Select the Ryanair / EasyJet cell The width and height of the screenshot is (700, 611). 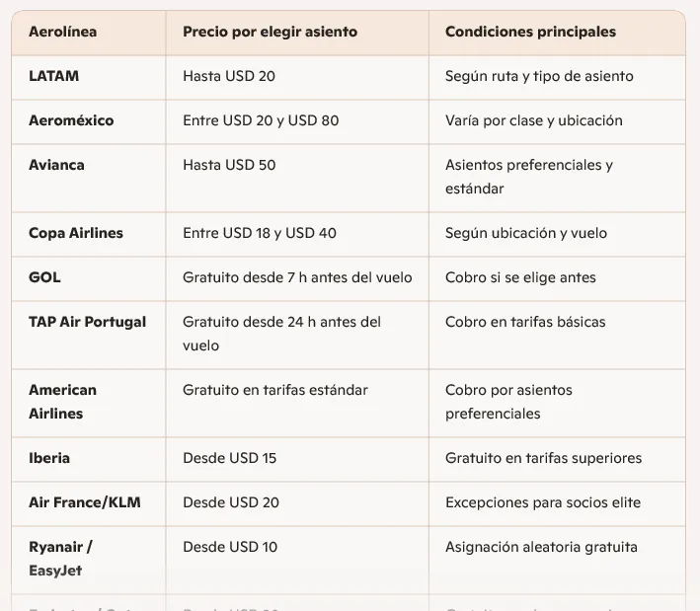[60, 559]
